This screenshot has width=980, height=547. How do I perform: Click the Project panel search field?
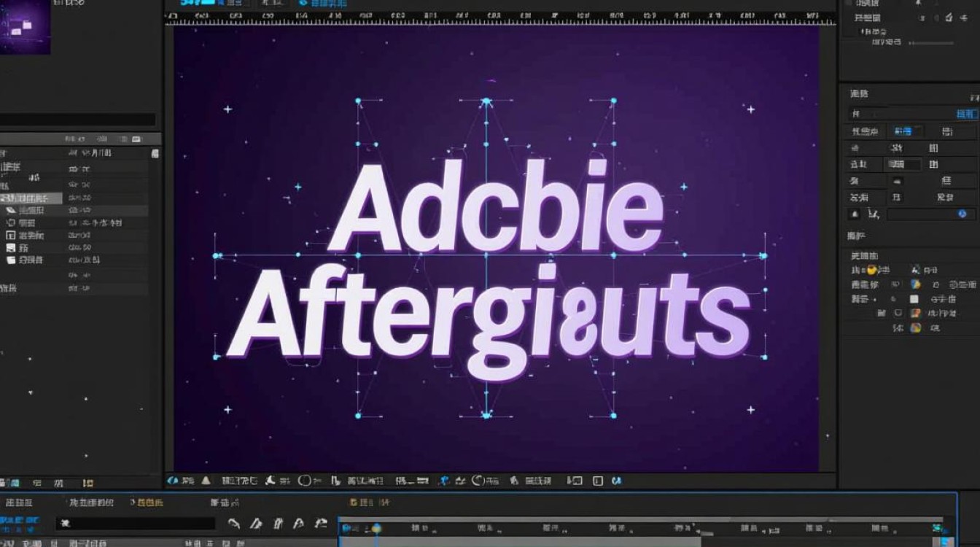(77, 119)
